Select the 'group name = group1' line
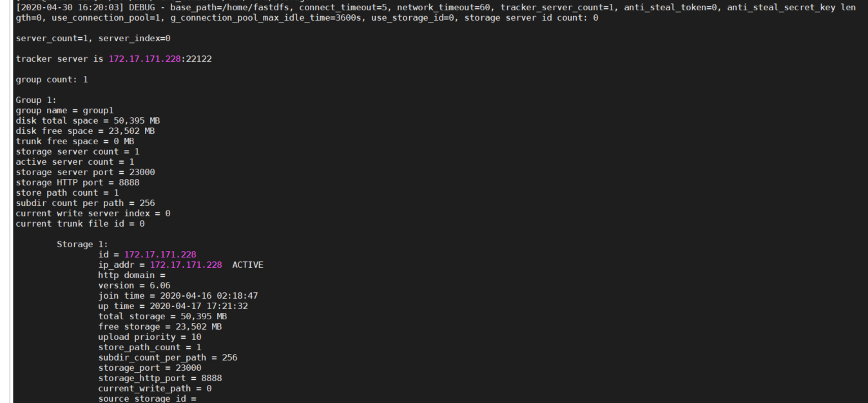The image size is (868, 403). (64, 111)
